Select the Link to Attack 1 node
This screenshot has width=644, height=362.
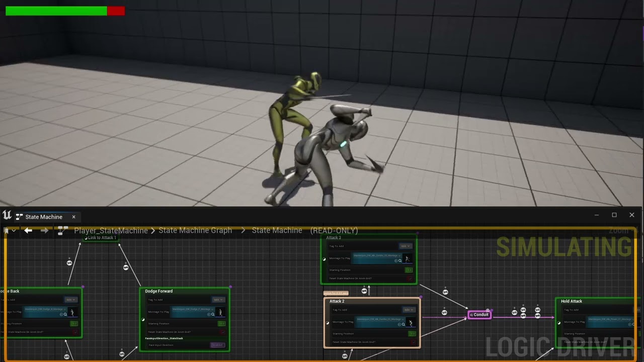coord(101,238)
